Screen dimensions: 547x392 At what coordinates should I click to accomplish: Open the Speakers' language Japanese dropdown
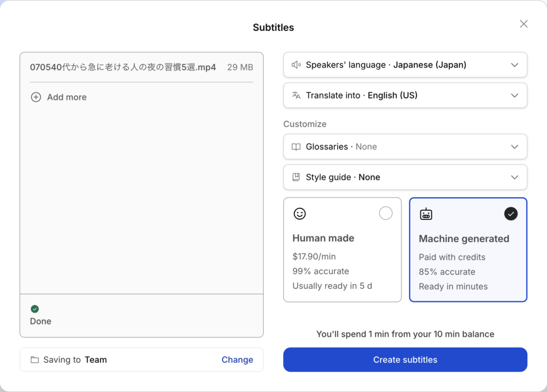(x=405, y=65)
